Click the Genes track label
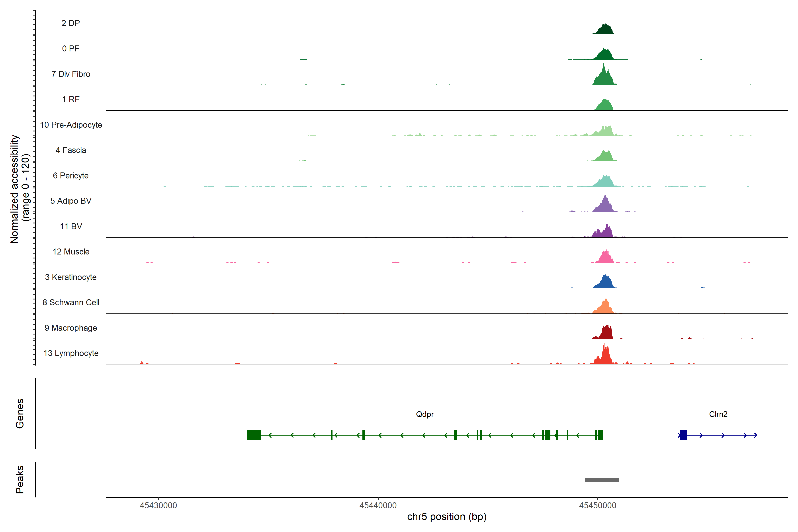798x532 pixels. click(20, 414)
